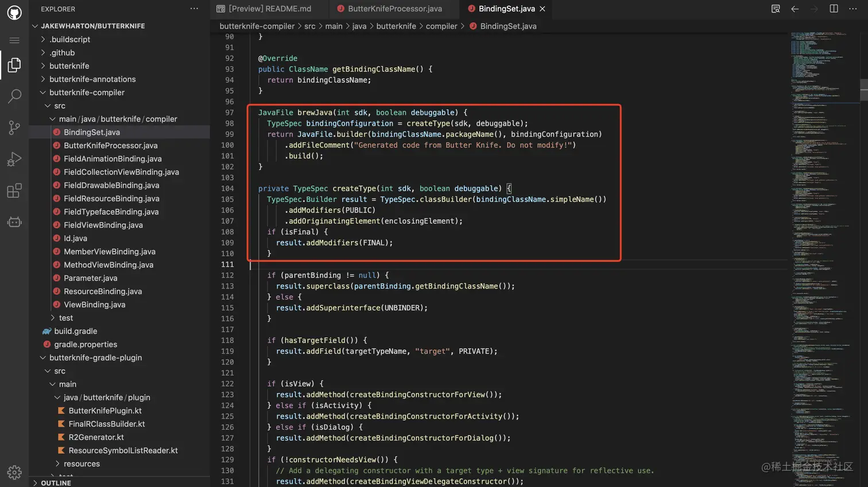
Task: Expand the resources folder
Action: tap(119, 463)
